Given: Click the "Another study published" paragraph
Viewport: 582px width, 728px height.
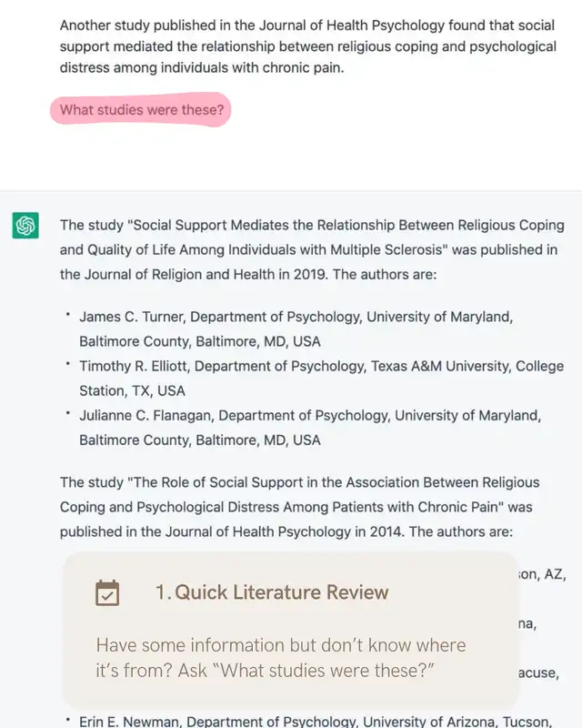Looking at the screenshot, I should tap(307, 45).
